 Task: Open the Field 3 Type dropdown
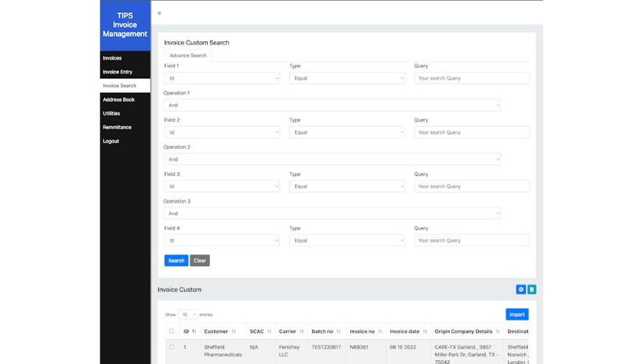[x=347, y=186]
